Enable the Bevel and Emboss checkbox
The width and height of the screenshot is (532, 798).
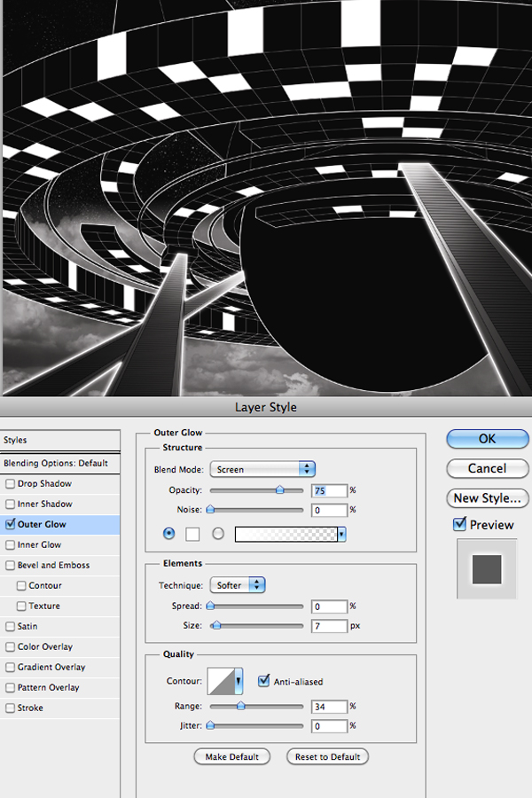(10, 565)
